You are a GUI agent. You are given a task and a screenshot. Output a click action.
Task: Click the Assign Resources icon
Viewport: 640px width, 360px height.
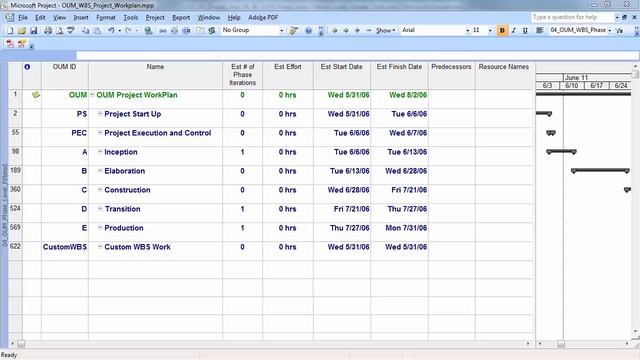tap(212, 30)
